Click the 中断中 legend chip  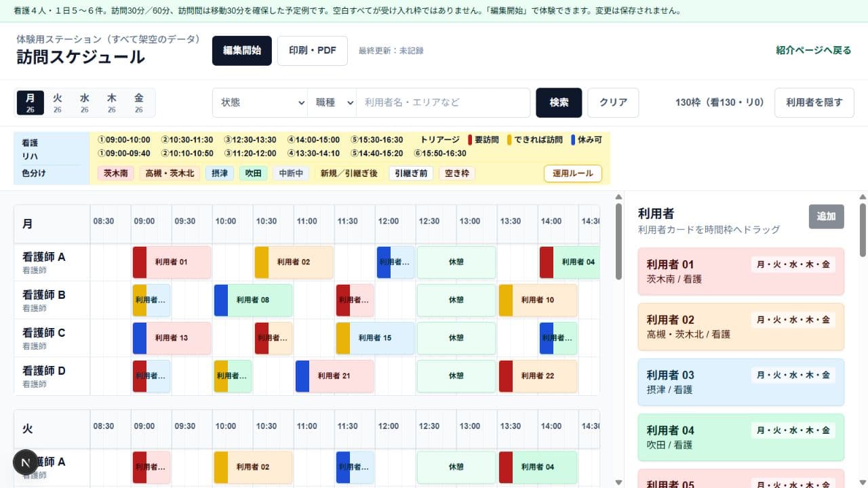[x=291, y=174]
